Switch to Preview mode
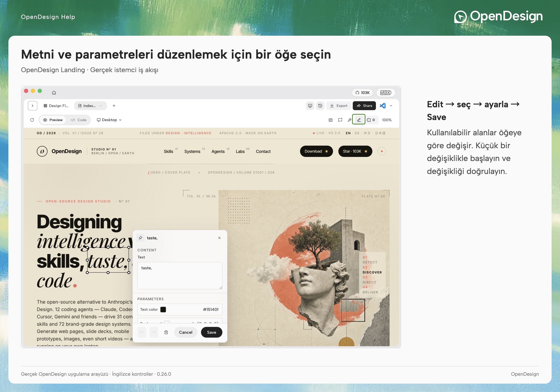 [x=53, y=120]
